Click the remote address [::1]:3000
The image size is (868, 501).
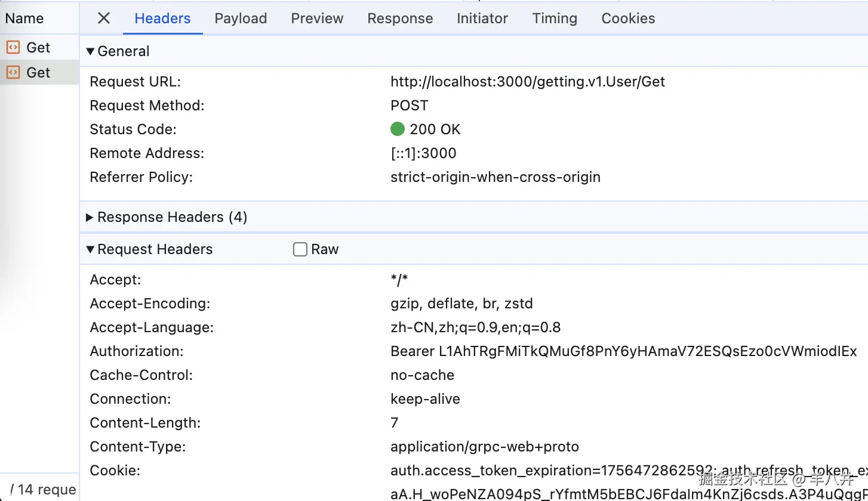[423, 153]
